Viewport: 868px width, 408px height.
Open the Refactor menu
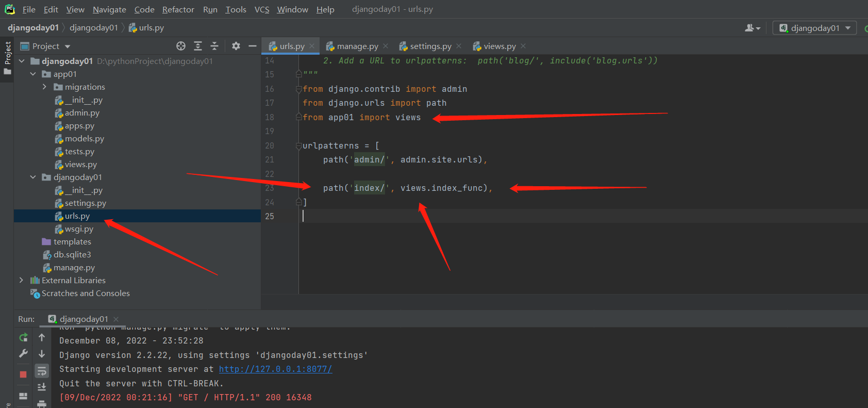pos(178,9)
